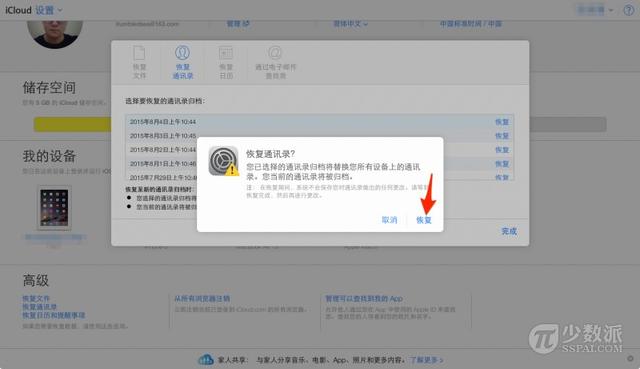Click the yellow storage usage bar
Screen dimensions: 640x369
pos(72,124)
